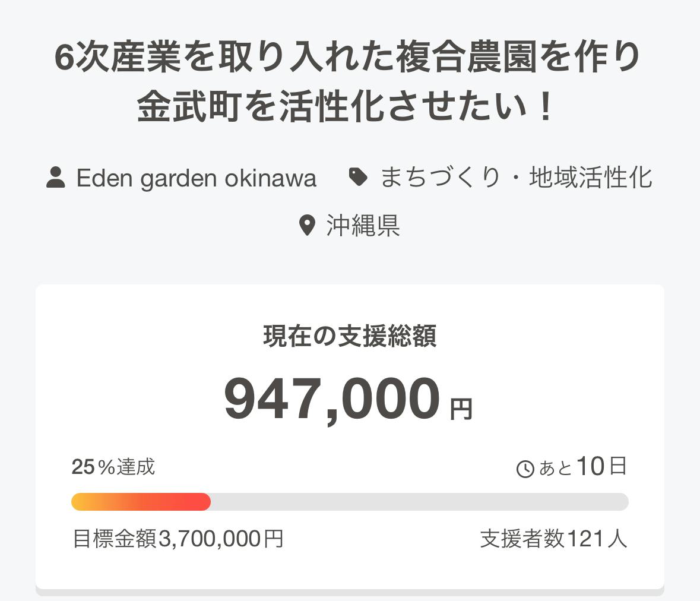Open the Eden garden okinawa owner profile

[196, 178]
